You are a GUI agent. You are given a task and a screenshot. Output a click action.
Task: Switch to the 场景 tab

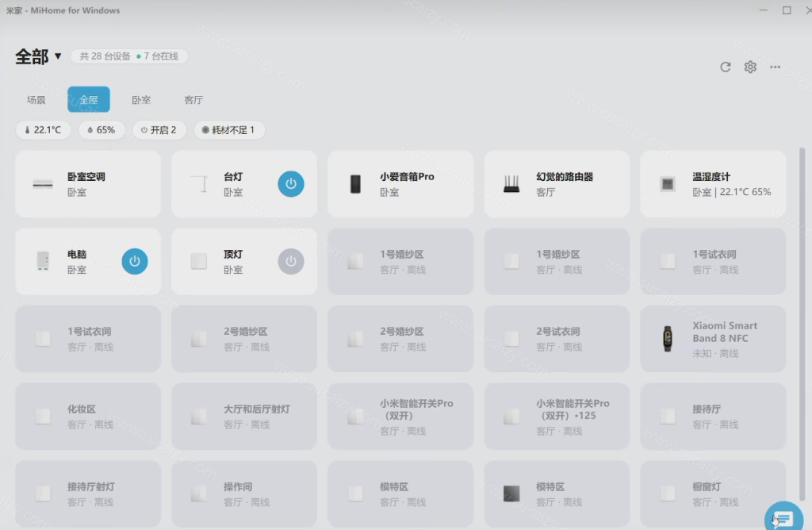pyautogui.click(x=36, y=100)
